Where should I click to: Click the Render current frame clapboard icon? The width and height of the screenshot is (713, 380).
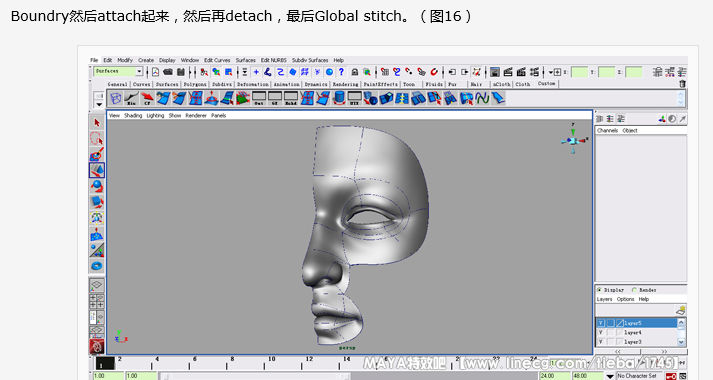[508, 72]
